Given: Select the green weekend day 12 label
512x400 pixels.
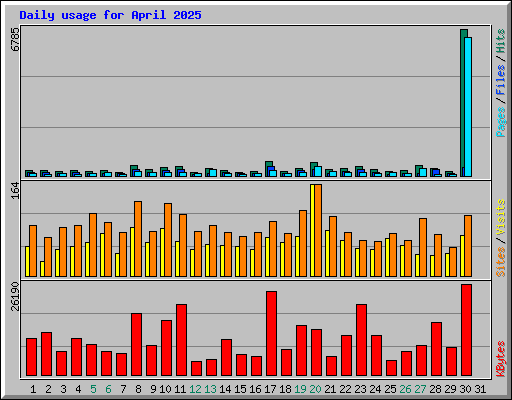Looking at the screenshot, I should [x=195, y=389].
